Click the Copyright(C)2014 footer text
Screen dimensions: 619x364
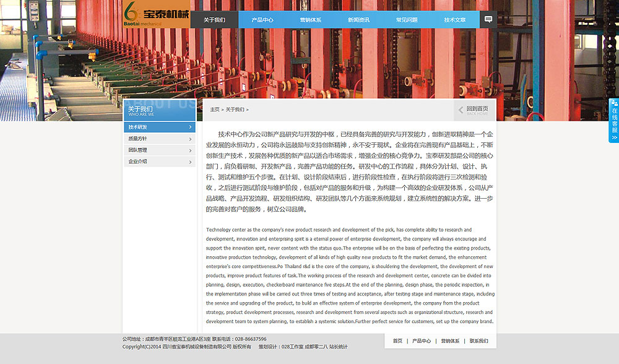142,347
